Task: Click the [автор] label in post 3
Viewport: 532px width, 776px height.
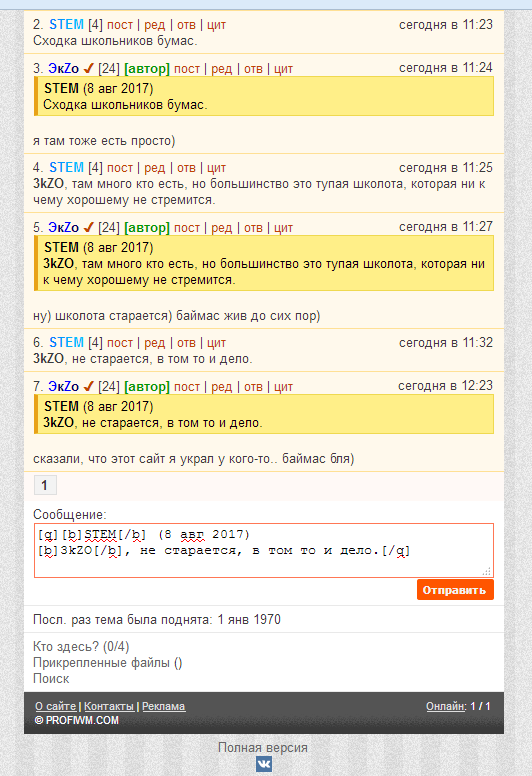Action: click(x=147, y=68)
